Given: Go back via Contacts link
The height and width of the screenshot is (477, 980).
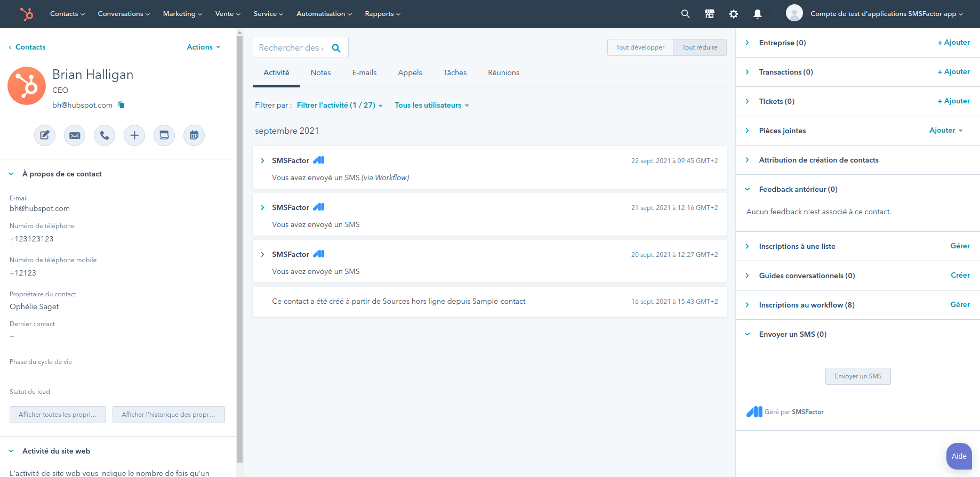Looking at the screenshot, I should point(27,47).
